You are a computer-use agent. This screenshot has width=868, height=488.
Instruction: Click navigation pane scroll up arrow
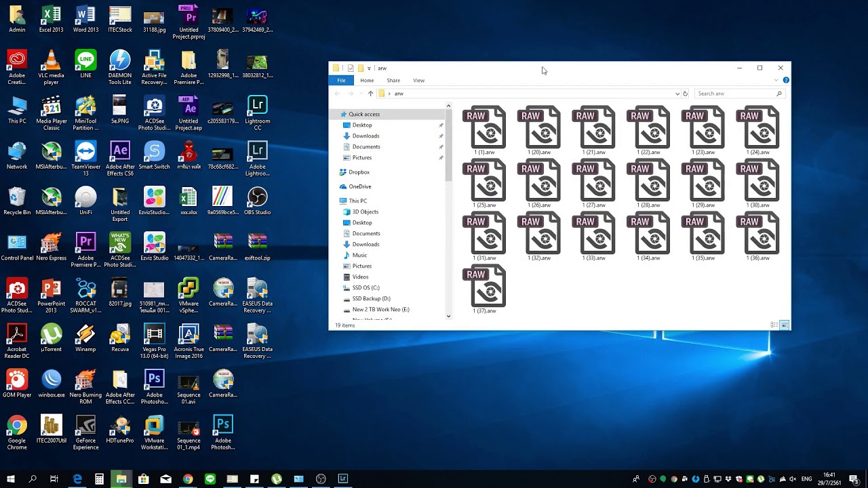pyautogui.click(x=448, y=106)
